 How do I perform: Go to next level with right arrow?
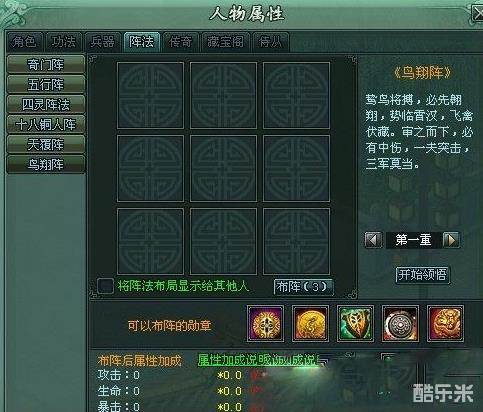pos(451,240)
